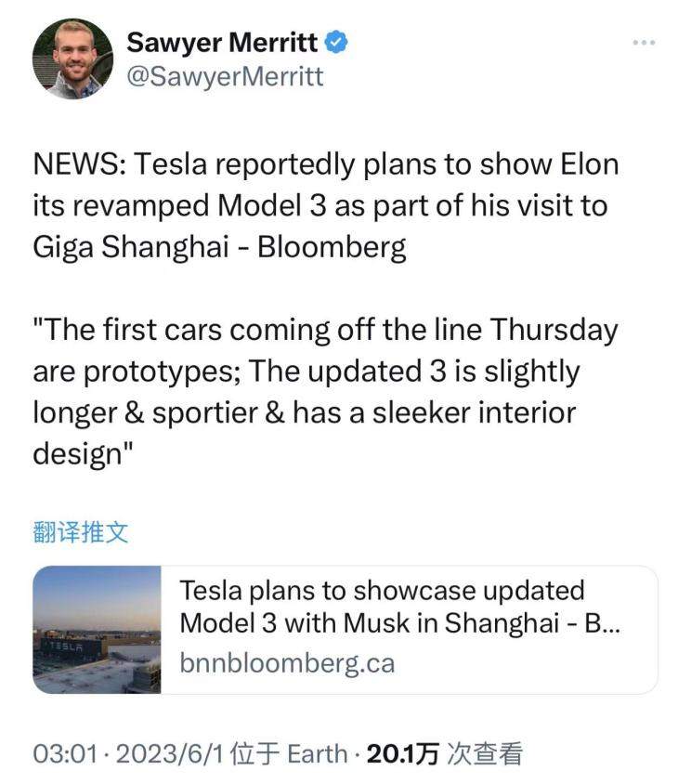Viewport: 691px width, 784px height.
Task: Click the 'Giga Shanghai - Bloomberg' text line
Action: pos(219,247)
